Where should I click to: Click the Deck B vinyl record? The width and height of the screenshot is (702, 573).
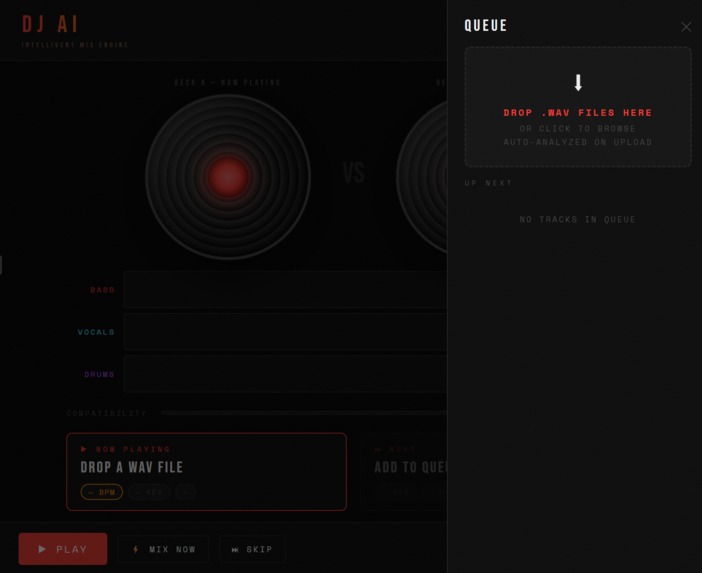[x=422, y=177]
